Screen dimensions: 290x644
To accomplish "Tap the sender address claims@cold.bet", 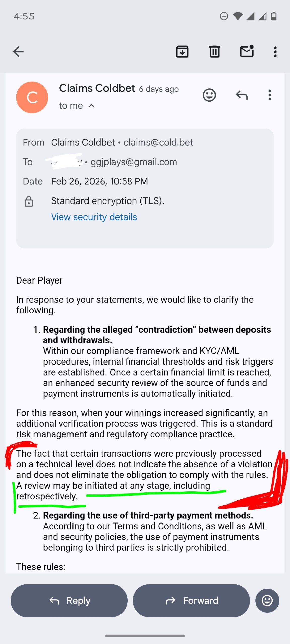I will click(x=158, y=142).
